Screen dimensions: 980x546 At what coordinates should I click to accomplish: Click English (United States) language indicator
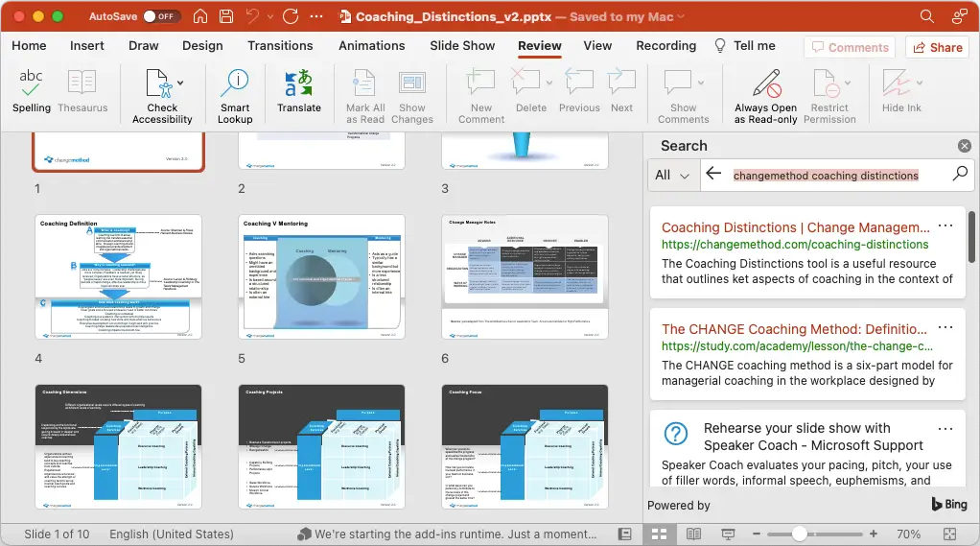point(172,534)
